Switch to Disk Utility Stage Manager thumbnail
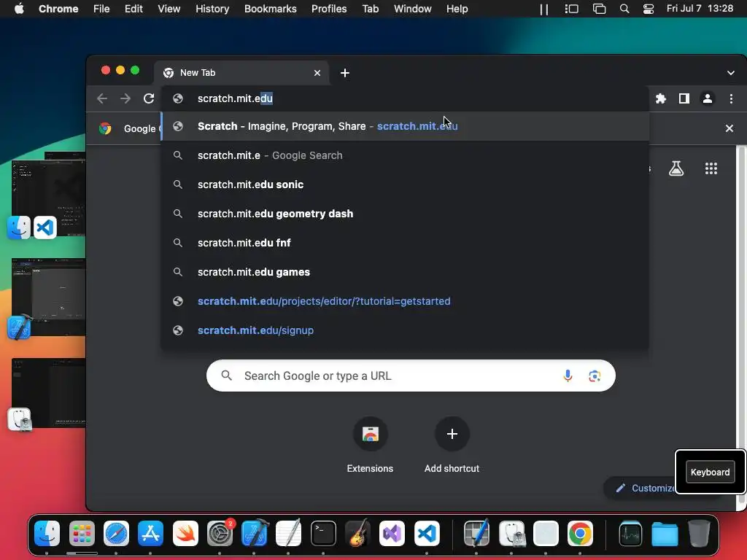The width and height of the screenshot is (747, 560). click(x=47, y=393)
